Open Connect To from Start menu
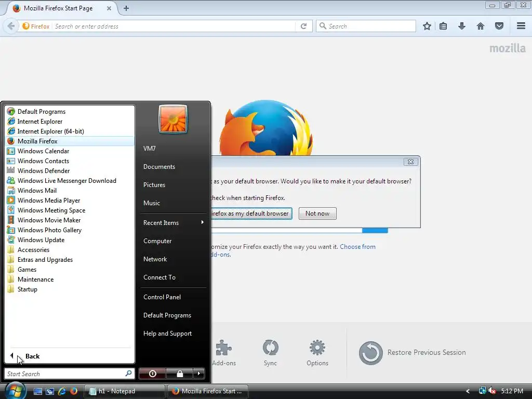 point(174,277)
